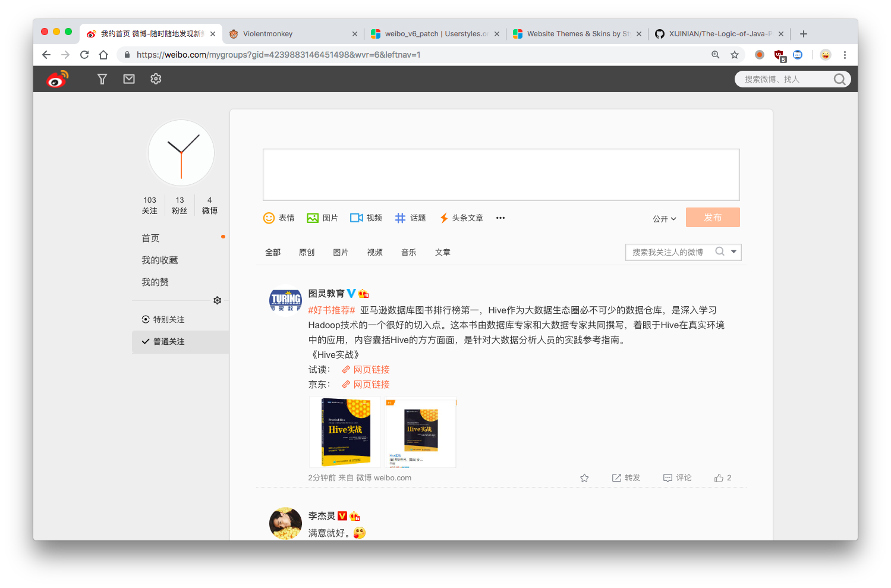Switch to the weibo_v6_patch Userstyles tab
Screen dimensions: 891x588
[435, 34]
